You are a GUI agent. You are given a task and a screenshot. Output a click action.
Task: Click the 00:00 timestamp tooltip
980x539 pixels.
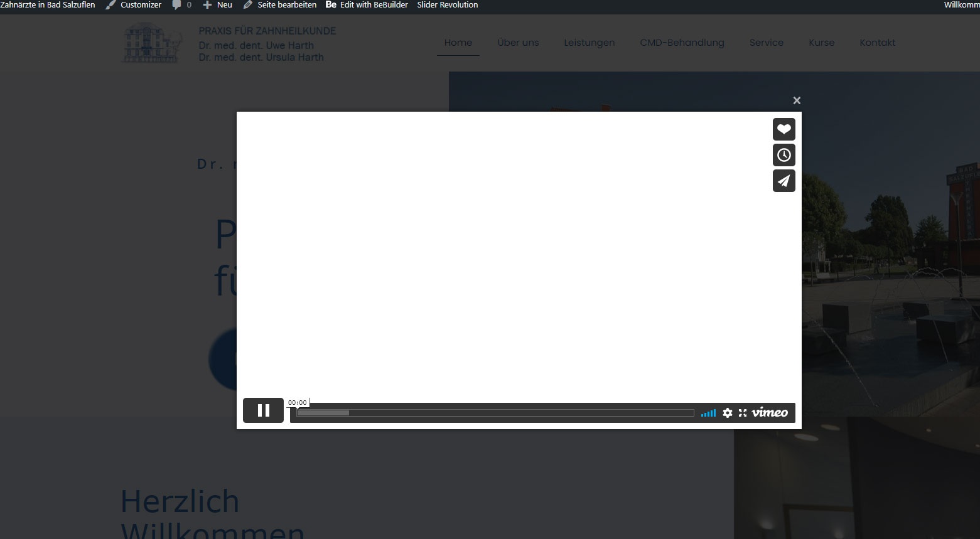[298, 403]
